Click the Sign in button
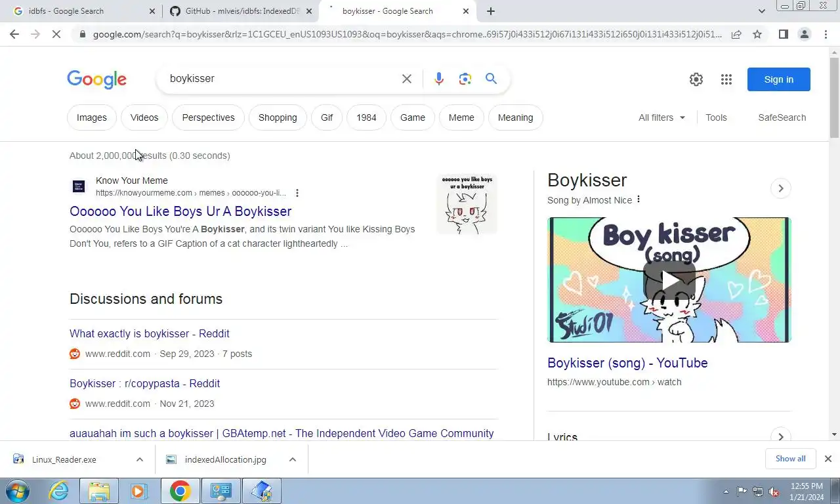This screenshot has height=504, width=840. click(779, 79)
